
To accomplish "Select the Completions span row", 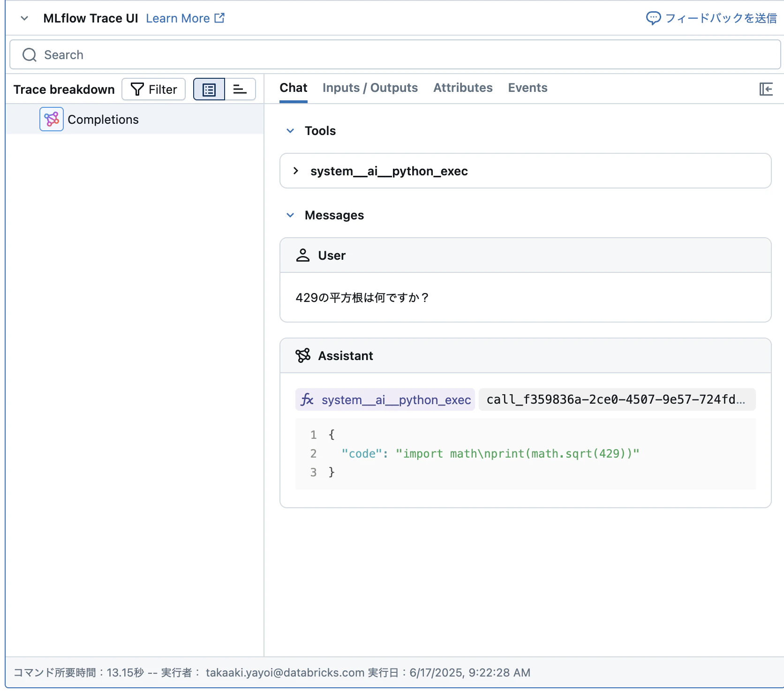I will [135, 119].
